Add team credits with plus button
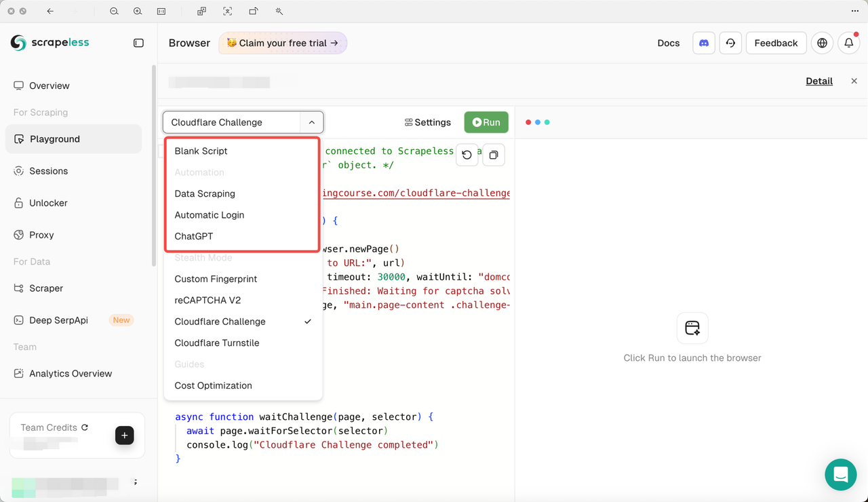 point(124,436)
